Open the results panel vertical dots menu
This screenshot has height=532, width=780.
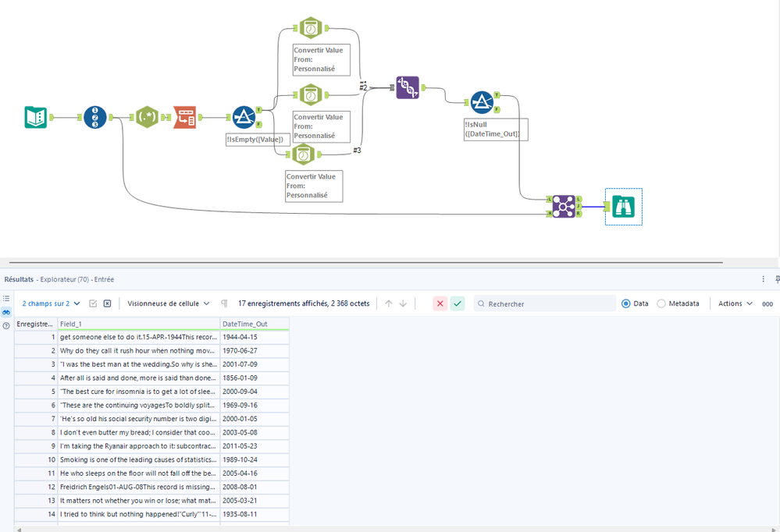pos(763,279)
